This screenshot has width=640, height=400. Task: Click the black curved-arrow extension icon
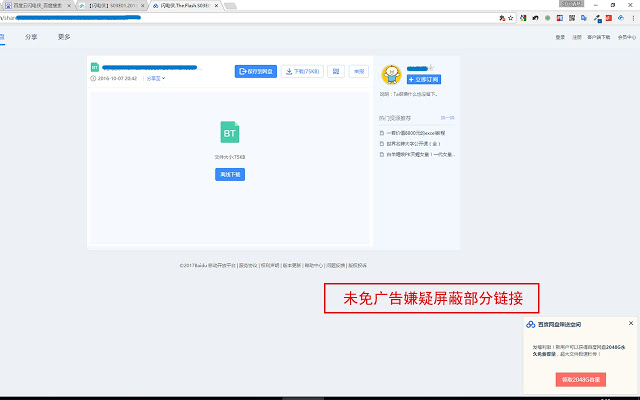[x=535, y=18]
